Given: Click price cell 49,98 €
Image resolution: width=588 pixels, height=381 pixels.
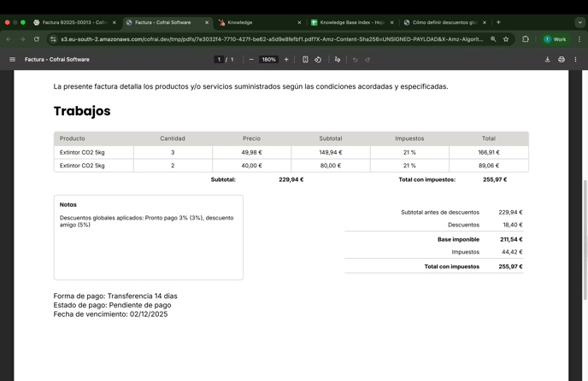Looking at the screenshot, I should pyautogui.click(x=251, y=152).
